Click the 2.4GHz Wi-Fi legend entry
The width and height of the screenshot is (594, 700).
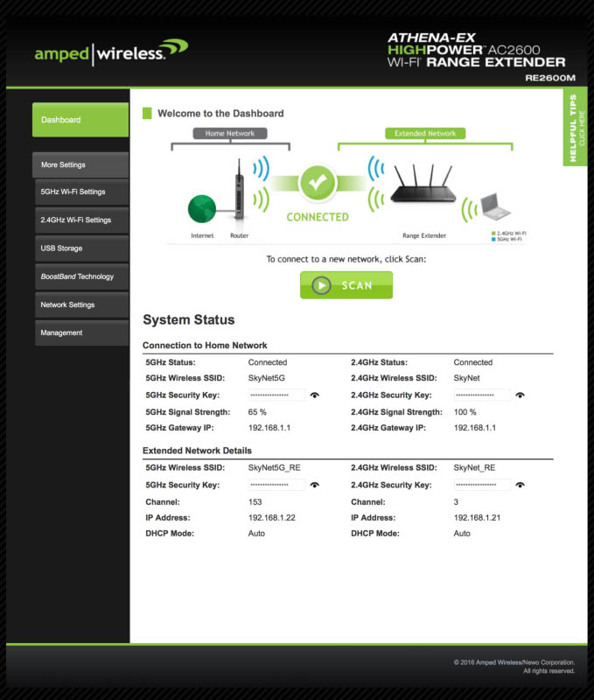coord(509,234)
